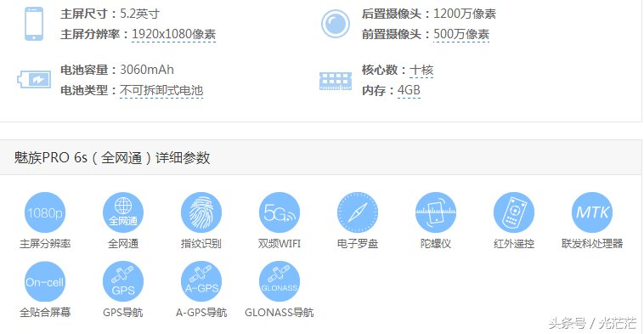Click the 联发科处理器 label
Screen dimensions: 644x334
click(592, 244)
